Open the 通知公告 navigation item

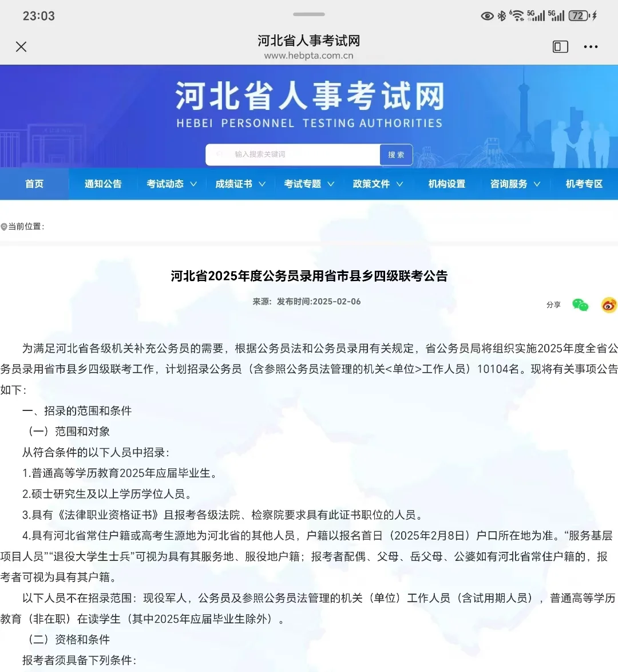tap(102, 184)
